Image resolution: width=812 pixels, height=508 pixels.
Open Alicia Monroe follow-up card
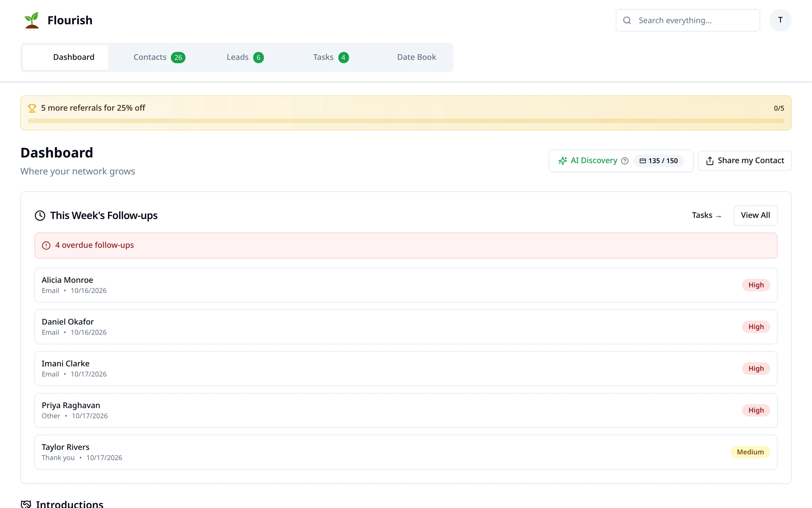click(x=406, y=285)
